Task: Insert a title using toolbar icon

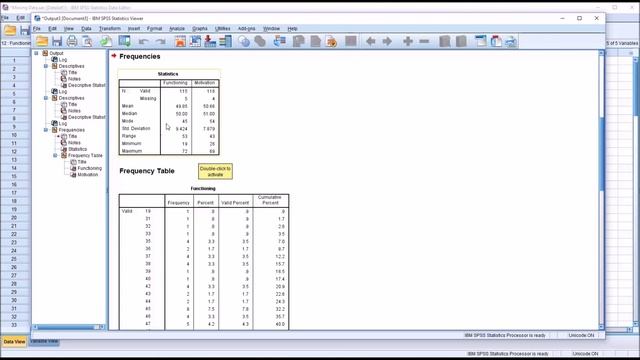Action: [496, 41]
